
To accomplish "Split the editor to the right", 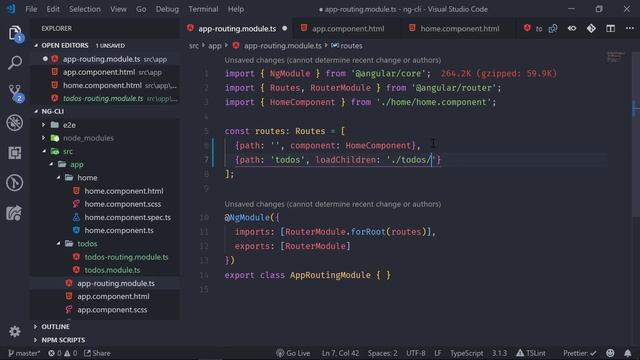I will [x=610, y=29].
